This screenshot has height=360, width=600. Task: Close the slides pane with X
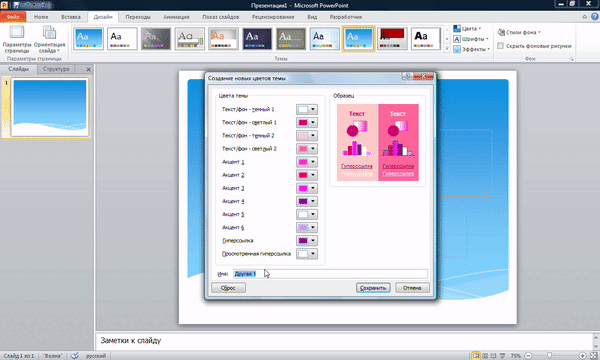pyautogui.click(x=88, y=69)
